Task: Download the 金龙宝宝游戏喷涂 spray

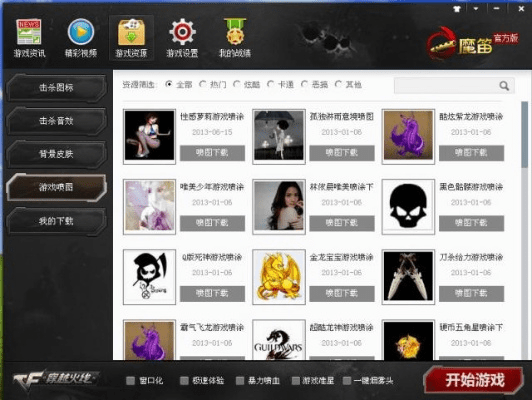Action: [342, 293]
